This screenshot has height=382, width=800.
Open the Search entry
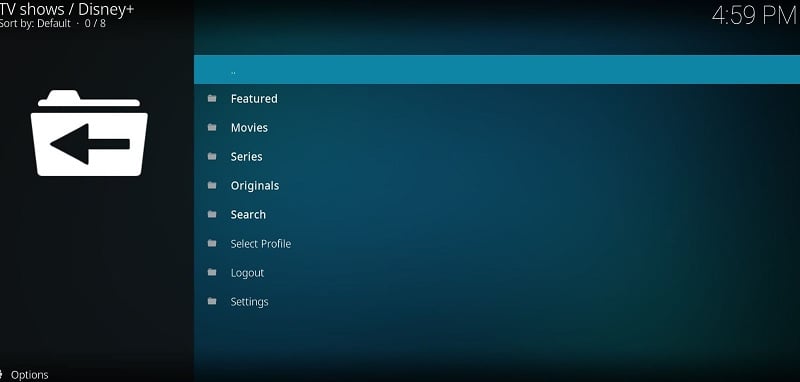(497, 215)
